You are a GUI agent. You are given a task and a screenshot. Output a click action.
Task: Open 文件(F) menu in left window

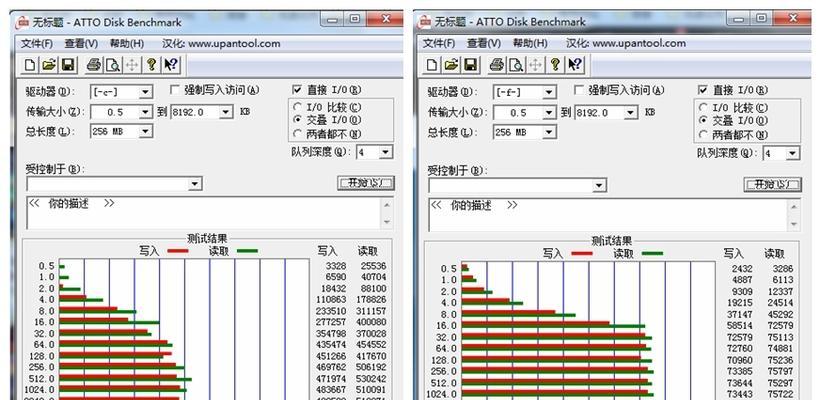point(37,44)
